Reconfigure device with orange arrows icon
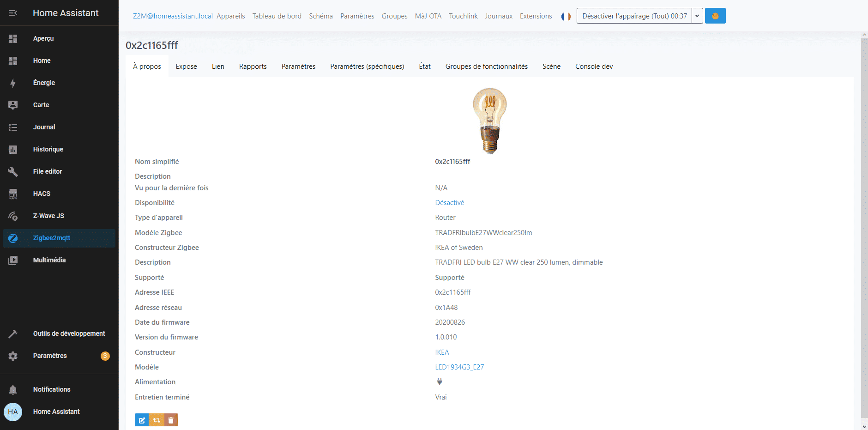Viewport: 868px width, 430px height. [x=157, y=420]
